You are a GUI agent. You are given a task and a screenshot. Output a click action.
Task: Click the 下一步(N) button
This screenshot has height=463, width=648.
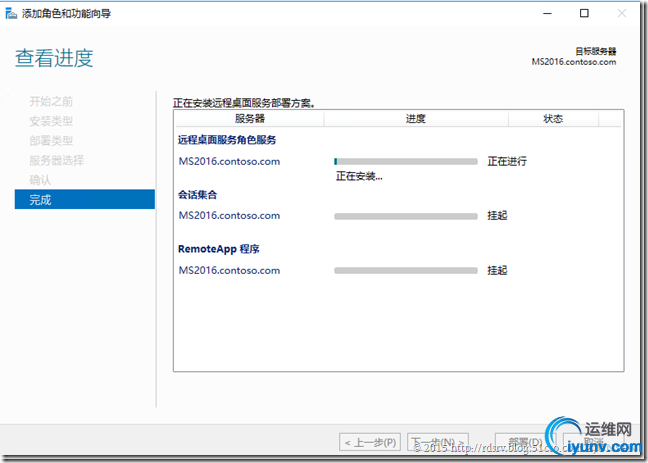[438, 443]
